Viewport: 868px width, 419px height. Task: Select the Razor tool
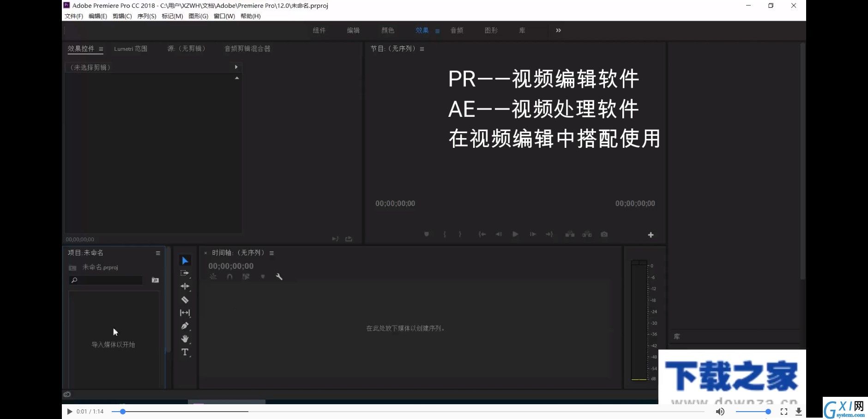[185, 300]
